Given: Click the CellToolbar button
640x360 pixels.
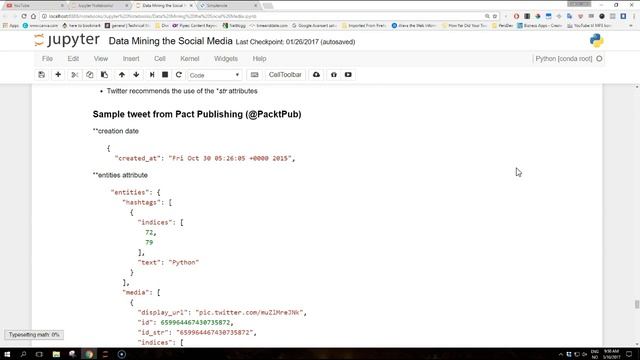Looking at the screenshot, I should (x=285, y=75).
